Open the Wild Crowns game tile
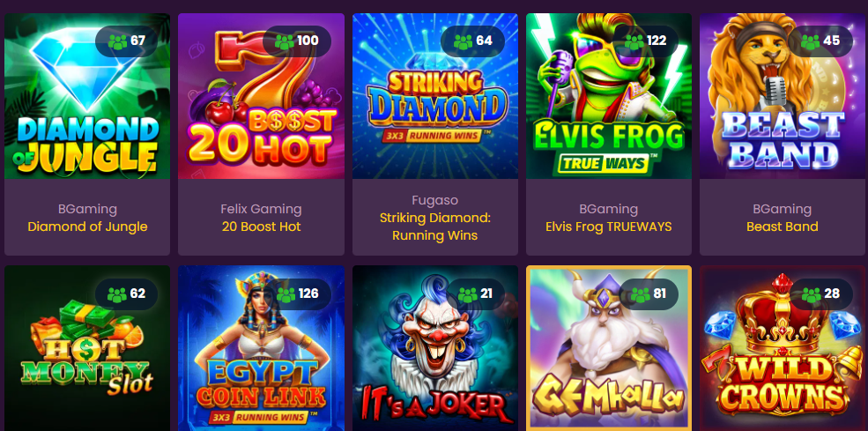The width and height of the screenshot is (868, 431). (x=783, y=348)
